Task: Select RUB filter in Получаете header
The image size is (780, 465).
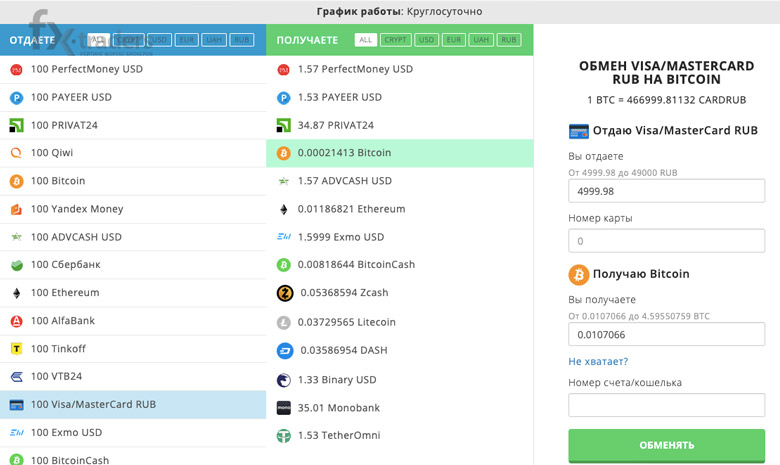Action: 508,40
